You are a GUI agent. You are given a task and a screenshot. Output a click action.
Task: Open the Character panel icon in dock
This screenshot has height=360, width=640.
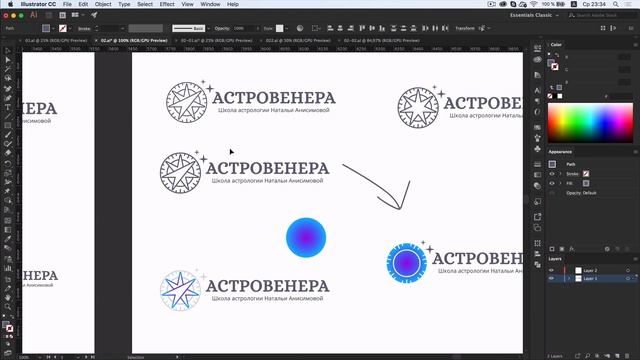click(538, 90)
